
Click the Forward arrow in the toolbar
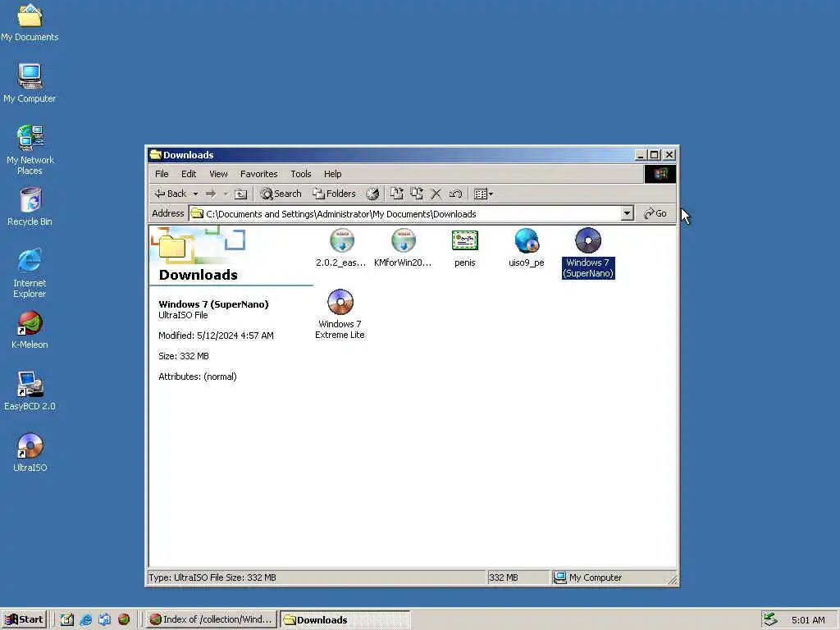pyautogui.click(x=211, y=194)
